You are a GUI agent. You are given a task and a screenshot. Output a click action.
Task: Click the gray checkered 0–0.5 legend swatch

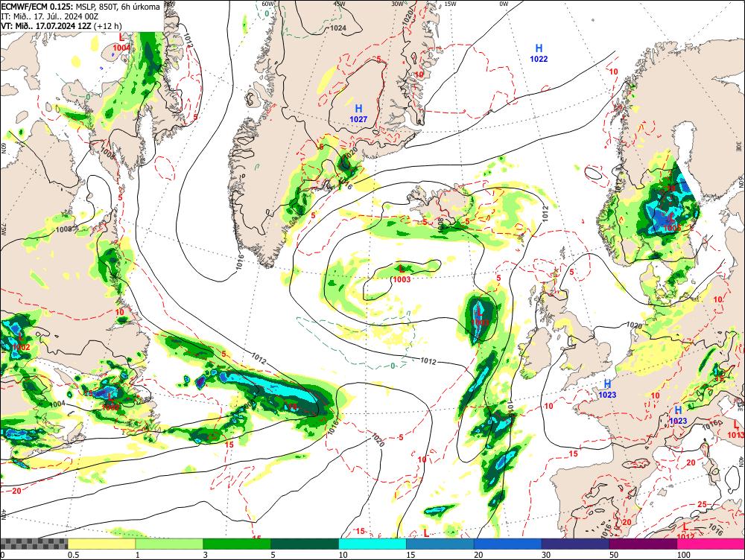tap(34, 544)
